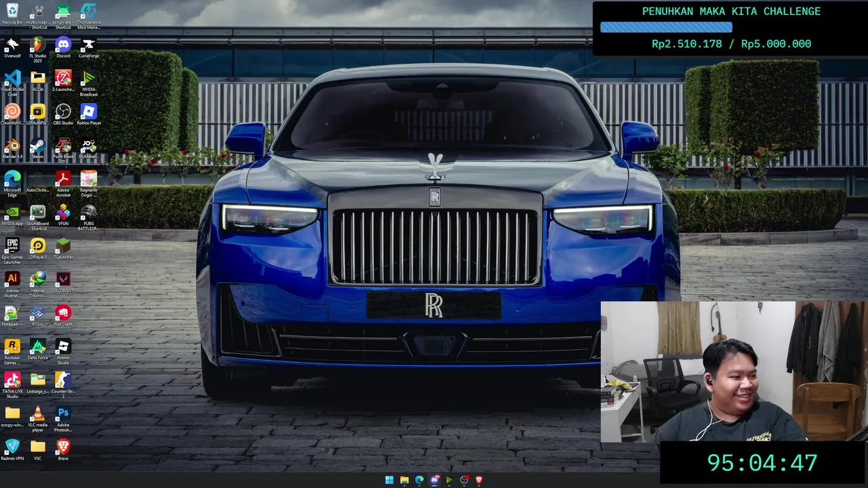Select the Overwolf desktop icon

click(12, 47)
